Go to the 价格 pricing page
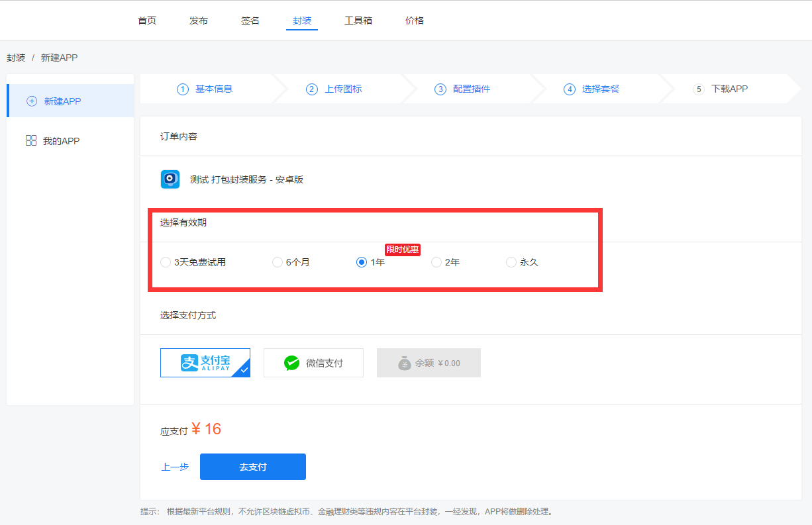 tap(415, 21)
